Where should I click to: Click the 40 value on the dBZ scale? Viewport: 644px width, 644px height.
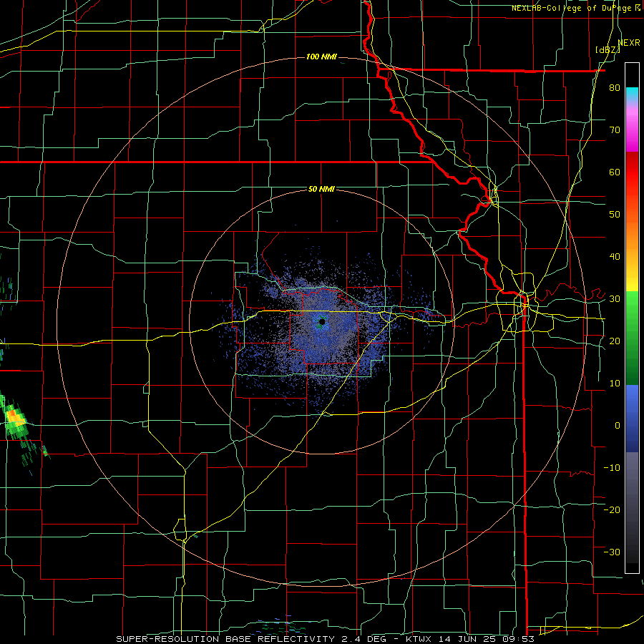coord(615,257)
